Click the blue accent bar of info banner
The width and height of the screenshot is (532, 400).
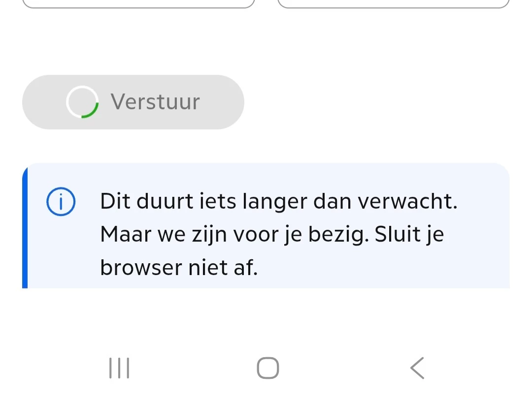(25, 226)
